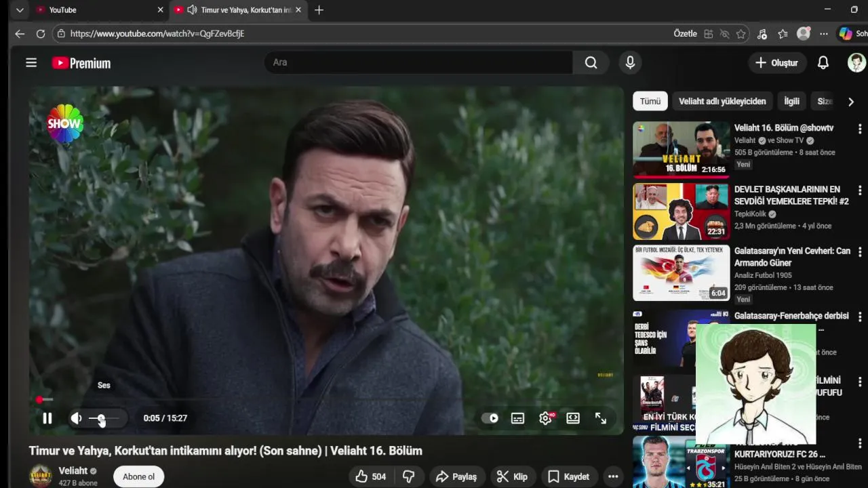Image resolution: width=868 pixels, height=488 pixels.
Task: Seek on the video progress bar
Action: [326, 400]
